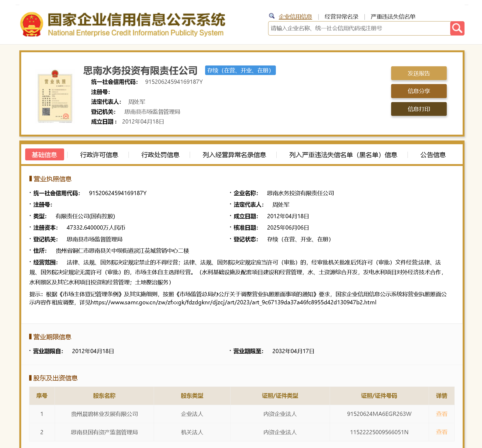Click the red search magnifier button
Screen dimensions: 482x448
pyautogui.click(x=457, y=28)
